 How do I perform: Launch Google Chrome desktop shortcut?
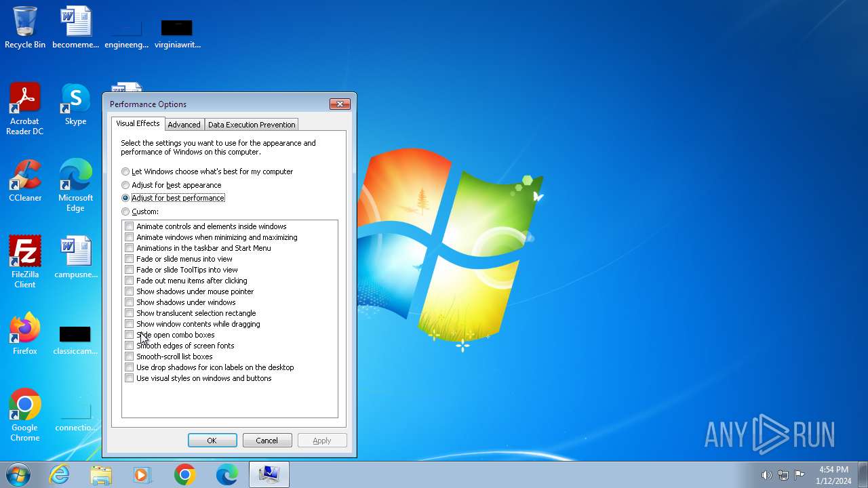25,415
